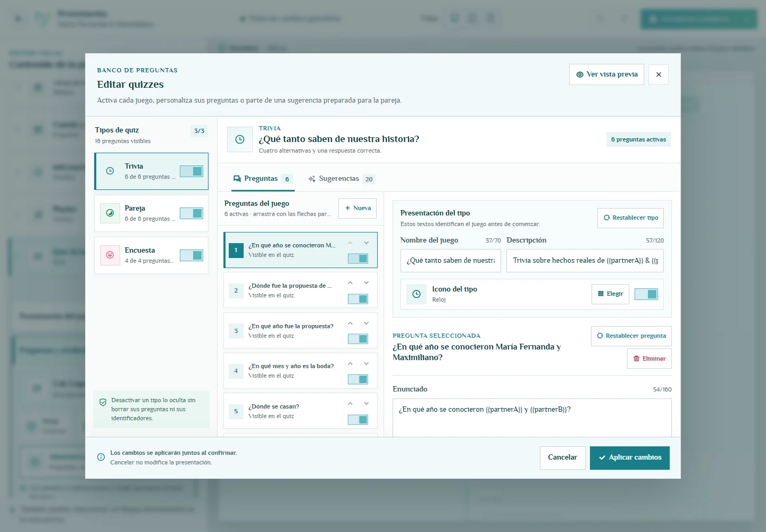Turn off the Icono del tipo switch

[646, 294]
